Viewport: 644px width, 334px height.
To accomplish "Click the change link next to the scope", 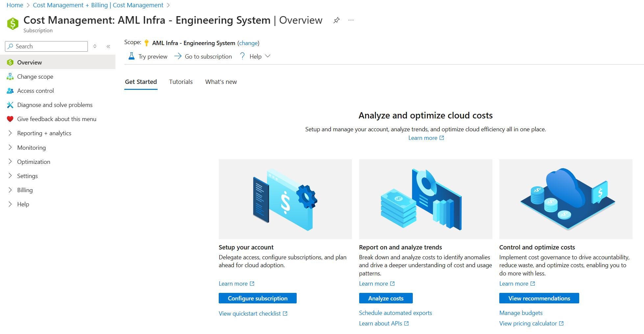I will [x=248, y=43].
